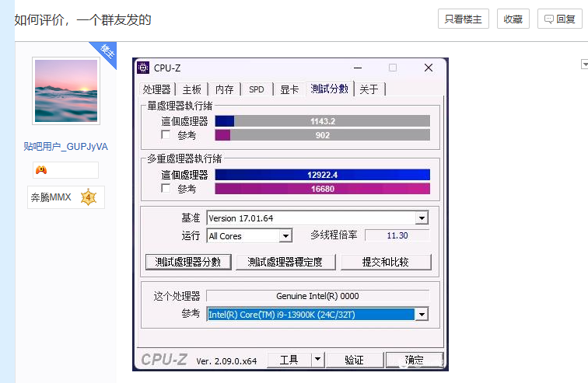Click the sunset ocean avatar thumbnail
The image size is (588, 383).
[66, 91]
